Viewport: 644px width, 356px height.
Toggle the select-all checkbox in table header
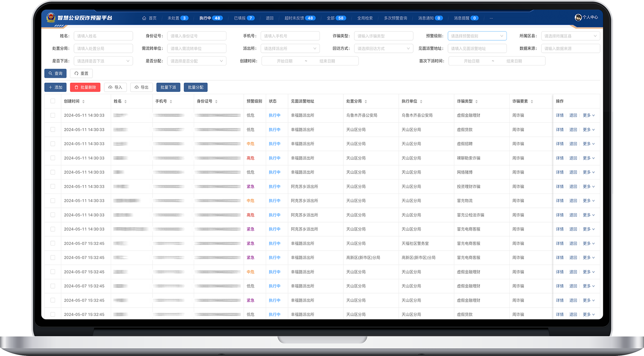pyautogui.click(x=53, y=101)
